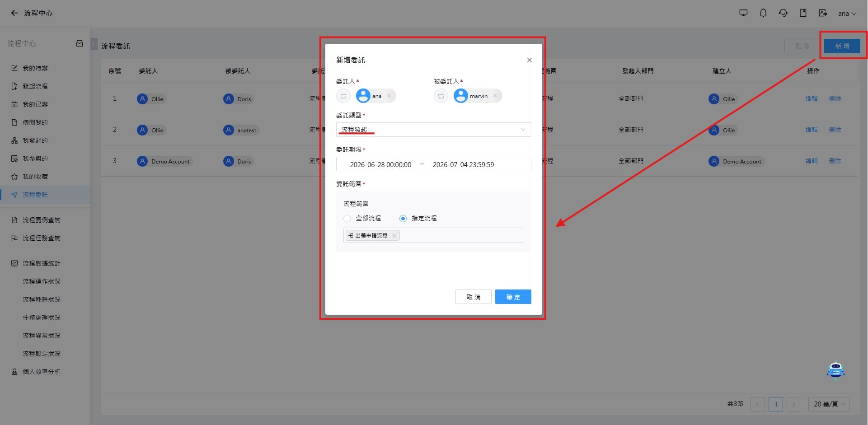
Task: Click the 刪除 button in the page header
Action: click(x=802, y=46)
